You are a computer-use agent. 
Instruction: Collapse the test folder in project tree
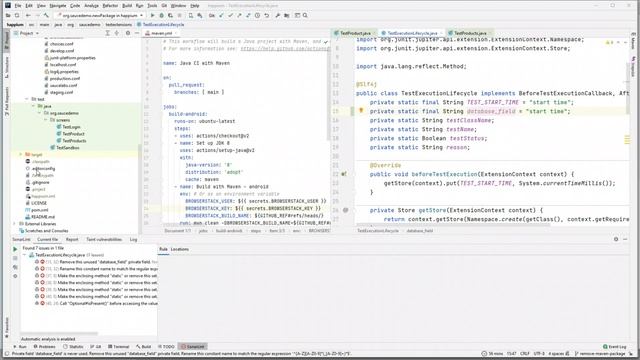coord(27,99)
